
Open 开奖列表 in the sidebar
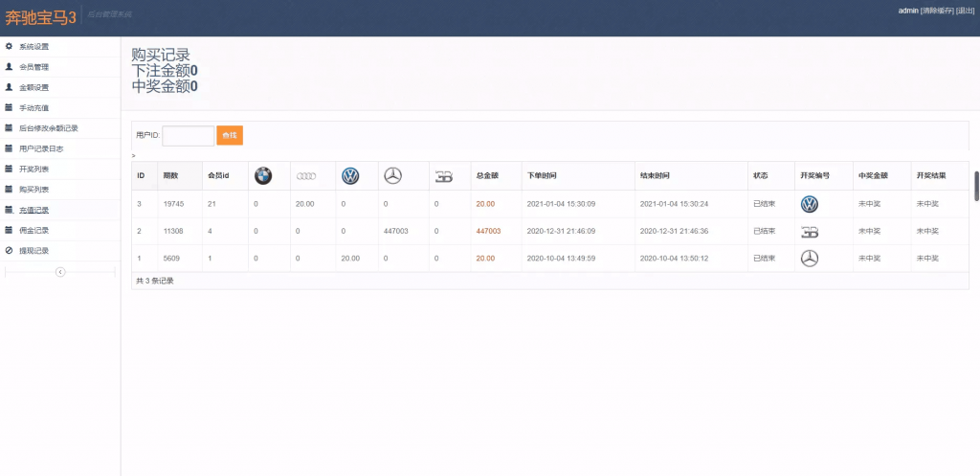click(x=33, y=169)
